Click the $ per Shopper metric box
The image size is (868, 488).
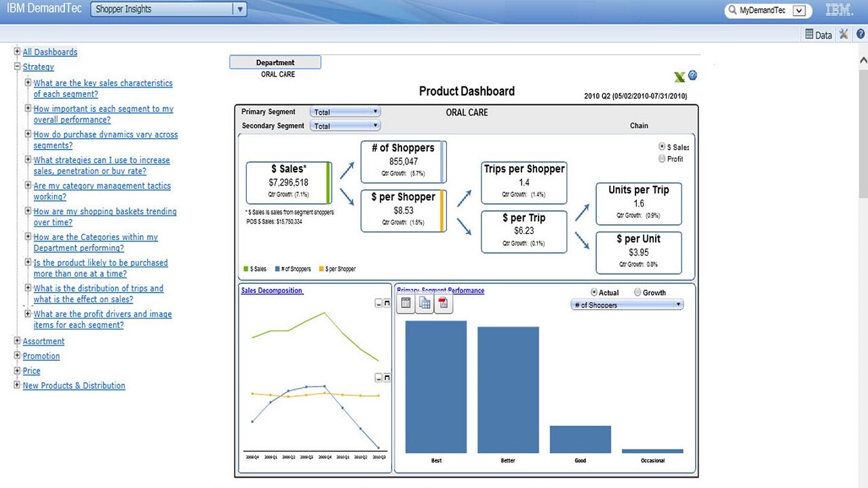(403, 211)
